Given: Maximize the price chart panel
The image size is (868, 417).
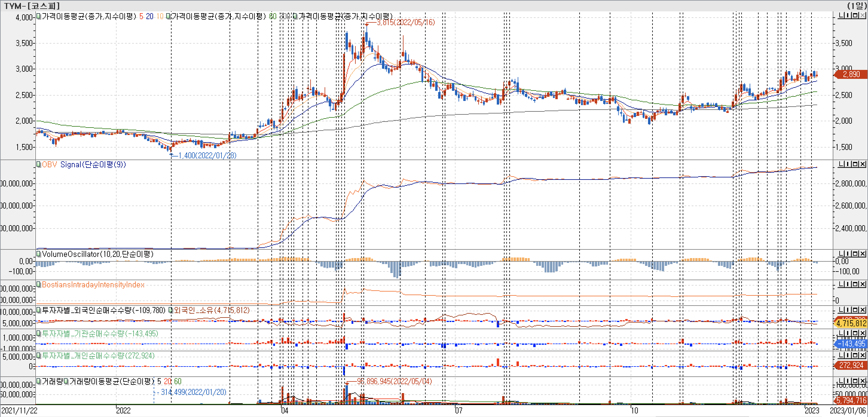Looking at the screenshot, I should tap(855, 16).
